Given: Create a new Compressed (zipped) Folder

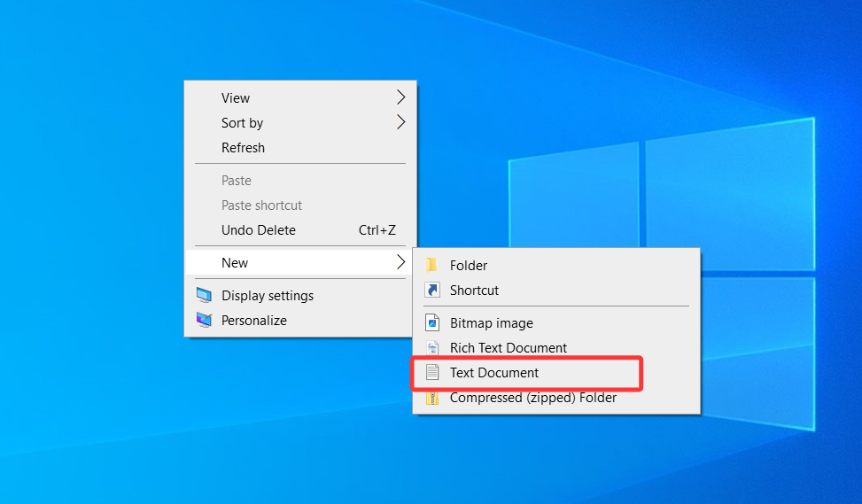Looking at the screenshot, I should 556,398.
